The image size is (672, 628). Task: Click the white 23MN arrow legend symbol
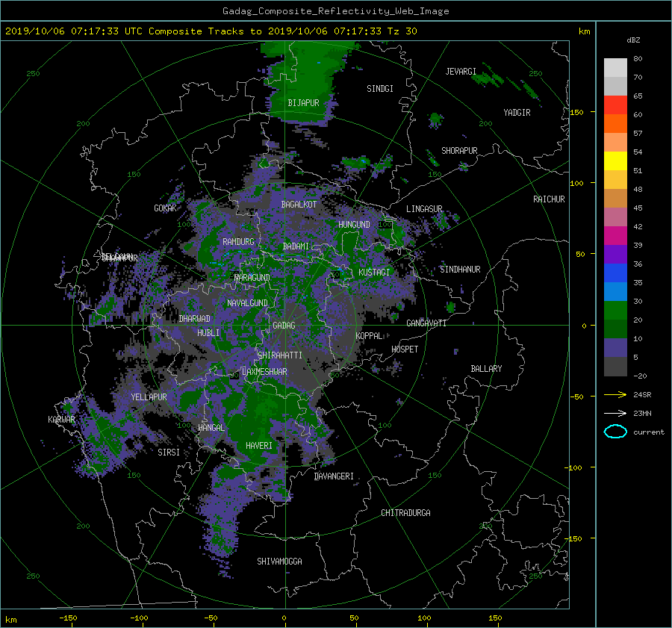point(615,413)
